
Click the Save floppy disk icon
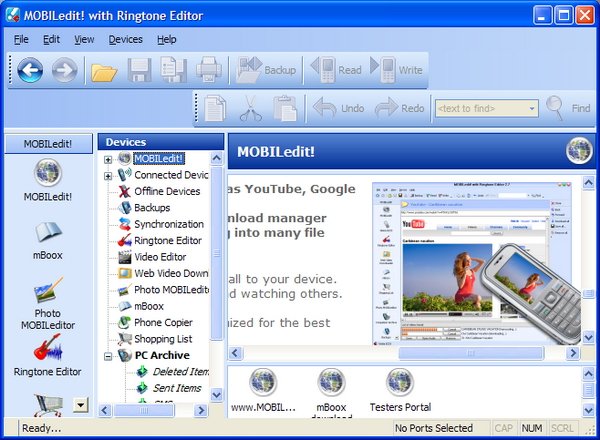[139, 70]
